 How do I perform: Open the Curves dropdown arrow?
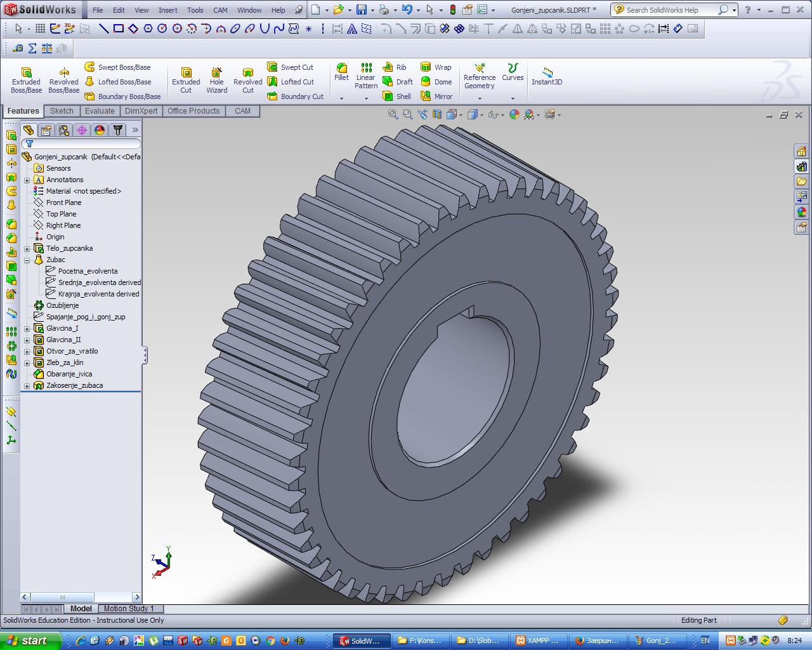click(x=513, y=98)
